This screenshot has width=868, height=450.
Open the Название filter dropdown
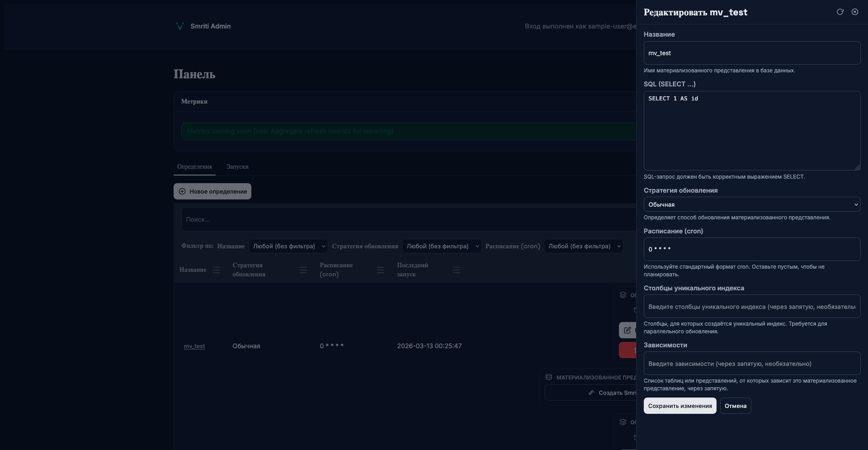pyautogui.click(x=288, y=246)
